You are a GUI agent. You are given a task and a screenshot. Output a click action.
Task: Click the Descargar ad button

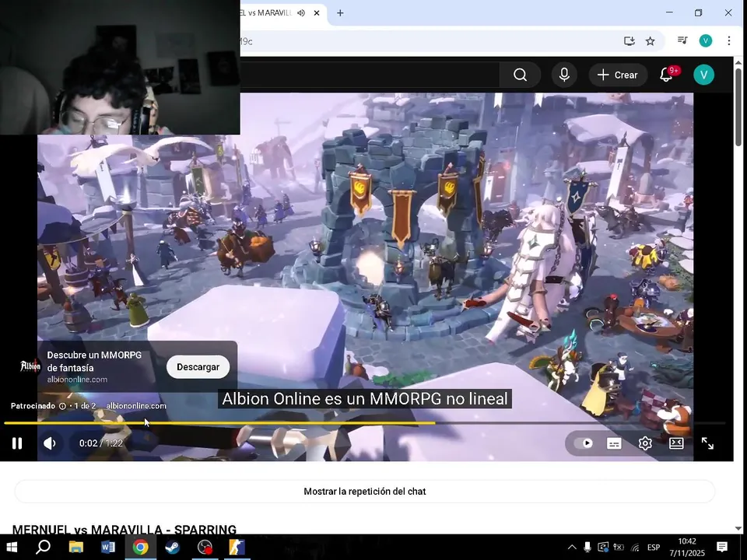(198, 367)
